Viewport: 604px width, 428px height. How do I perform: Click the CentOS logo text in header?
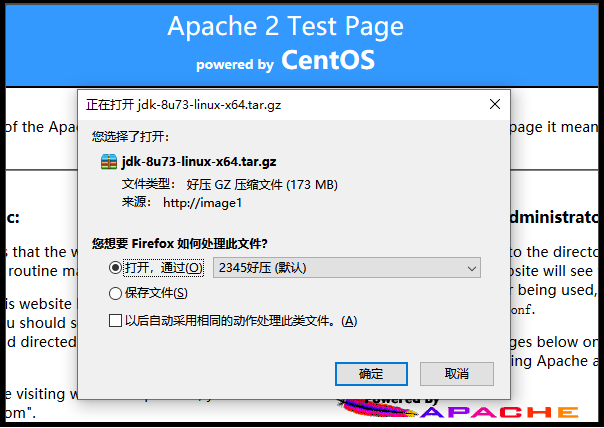tap(328, 60)
